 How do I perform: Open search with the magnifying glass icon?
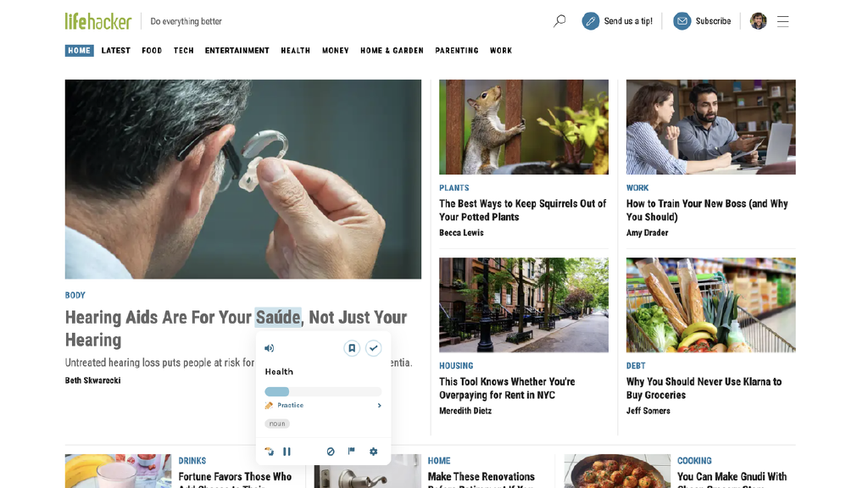(x=559, y=19)
